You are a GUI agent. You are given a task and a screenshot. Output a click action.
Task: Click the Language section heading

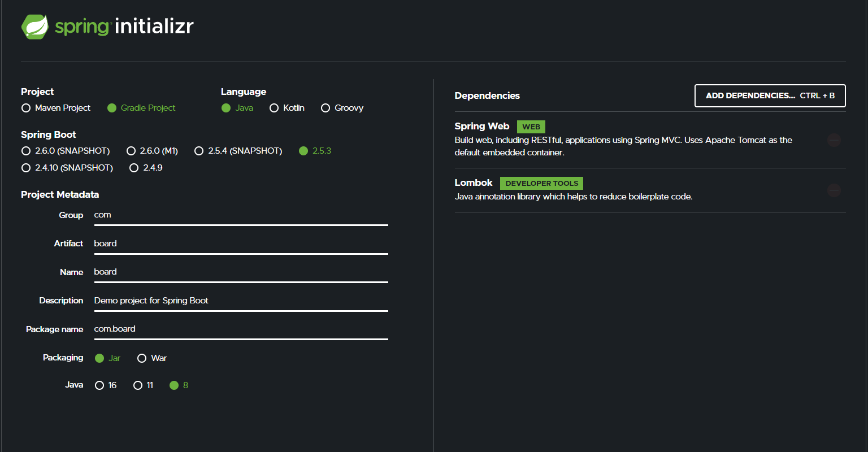click(244, 92)
